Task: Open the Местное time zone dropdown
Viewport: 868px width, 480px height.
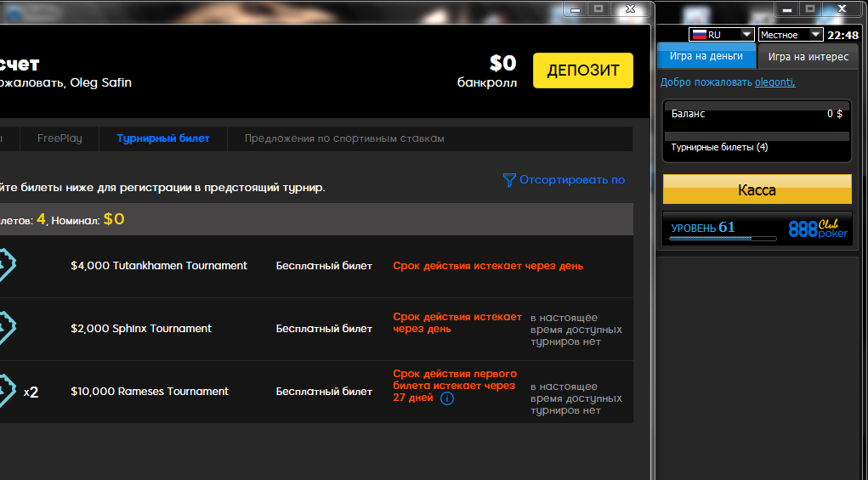Action: pos(791,35)
